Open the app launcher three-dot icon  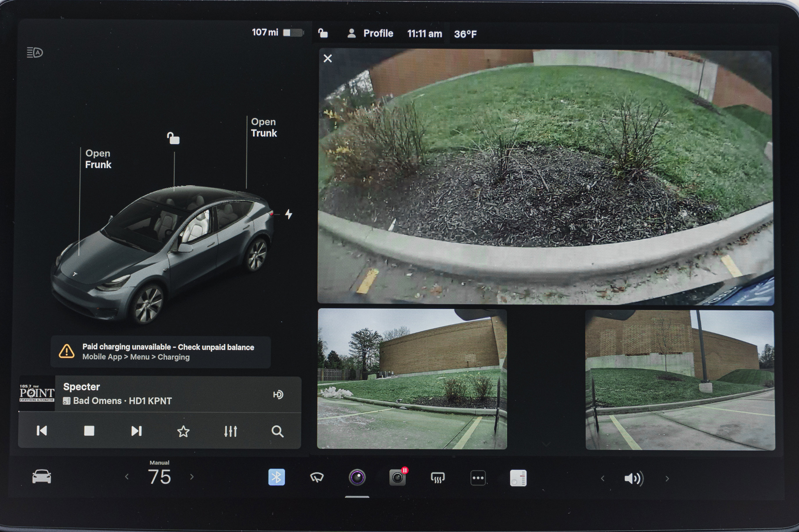(x=478, y=477)
